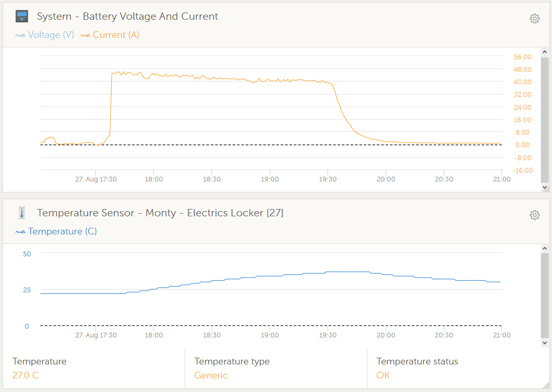This screenshot has width=552, height=392.
Task: Click the OK temperature status value
Action: [x=383, y=375]
